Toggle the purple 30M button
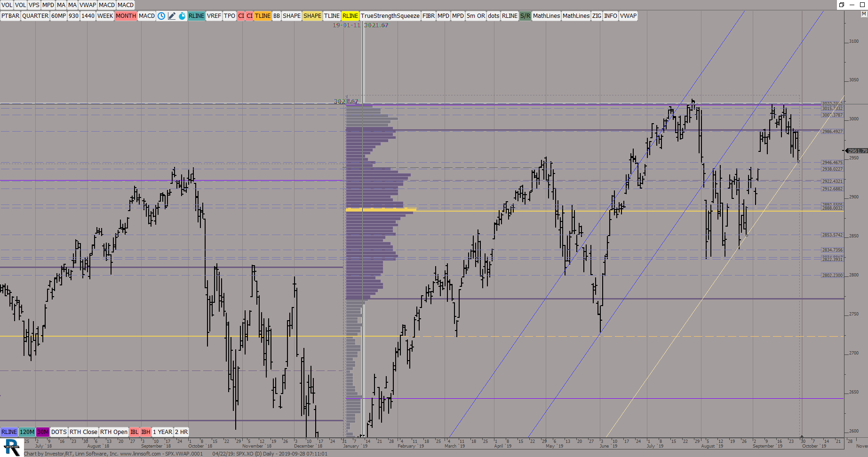The height and width of the screenshot is (457, 868). [x=43, y=432]
